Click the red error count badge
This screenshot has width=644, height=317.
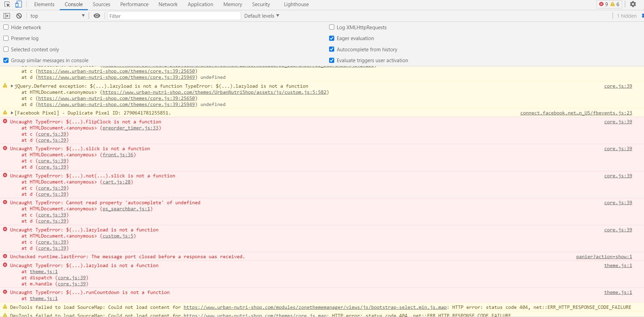click(604, 4)
